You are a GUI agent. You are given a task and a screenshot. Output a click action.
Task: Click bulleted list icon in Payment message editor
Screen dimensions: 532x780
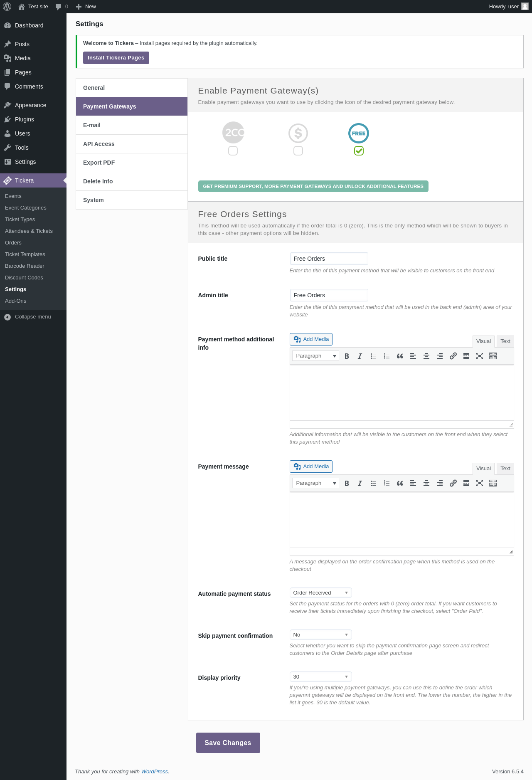point(373,484)
